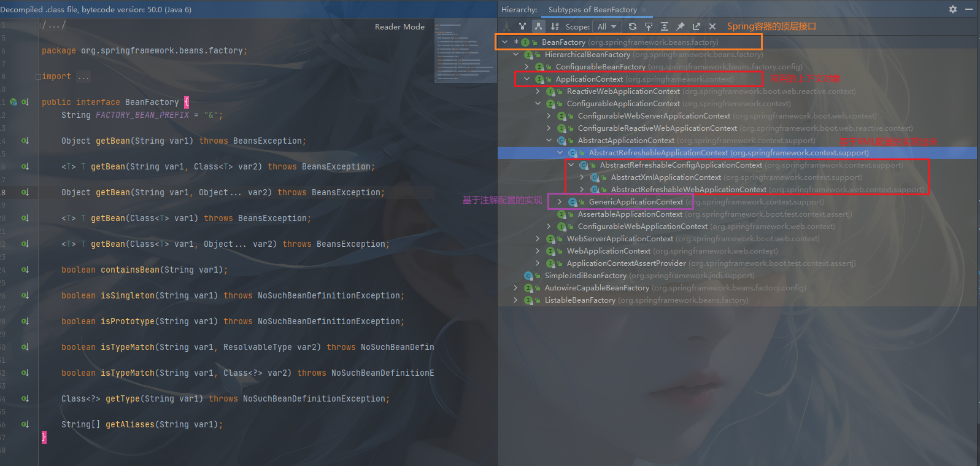Viewport: 980px width, 466px height.
Task: Expand the GenericApplicationContext node
Action: 560,202
